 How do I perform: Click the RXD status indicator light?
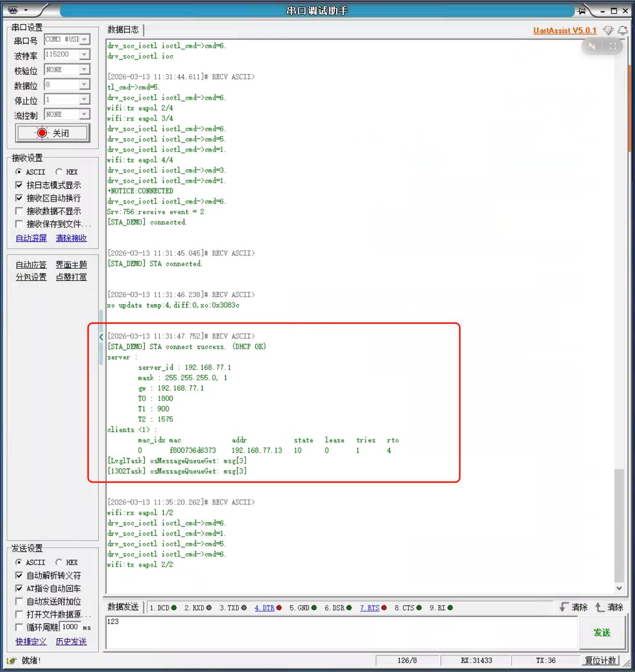tap(209, 608)
